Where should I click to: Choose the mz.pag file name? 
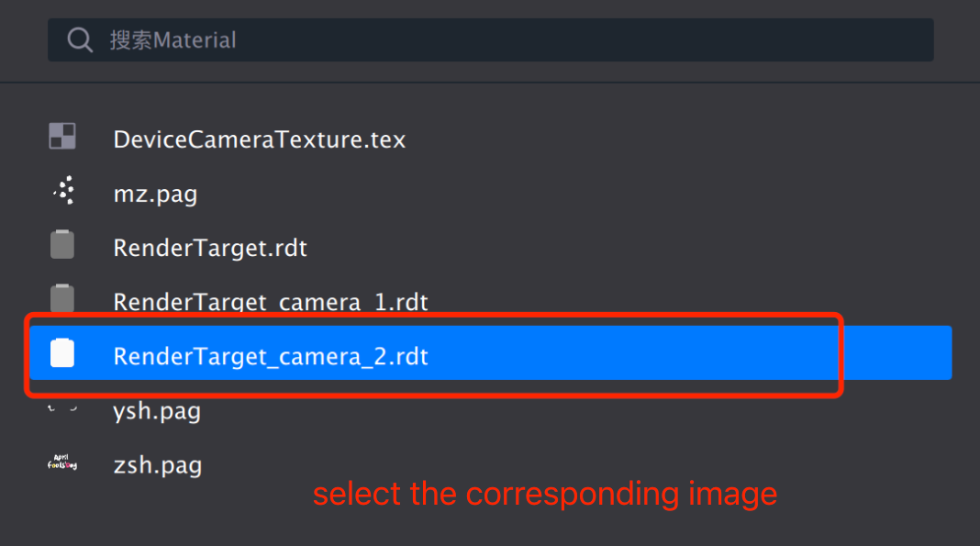tap(155, 194)
